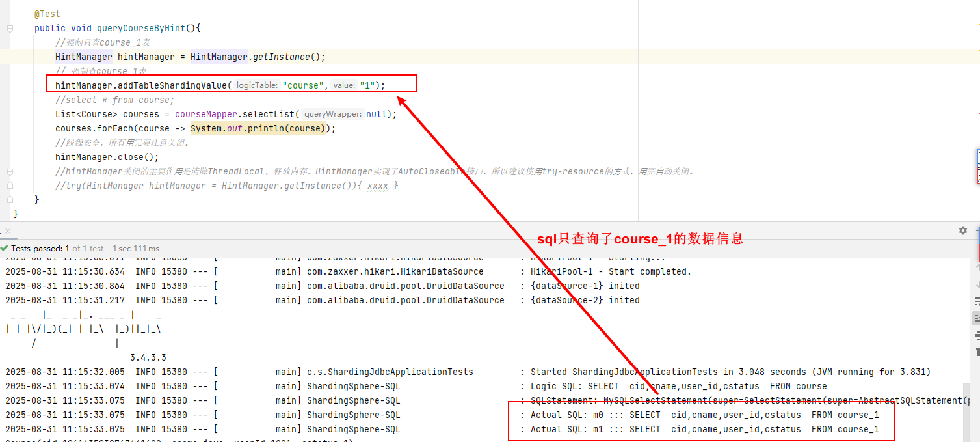Click the down stack trace arrow
This screenshot has height=442, width=980.
coord(977,284)
